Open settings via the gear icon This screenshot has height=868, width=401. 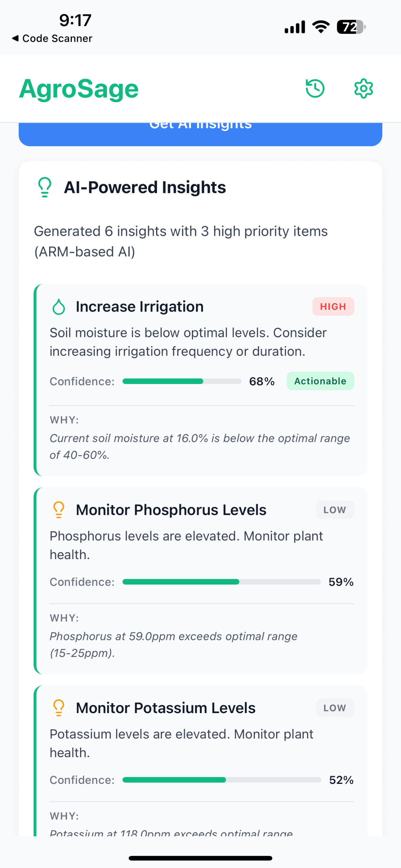pos(363,88)
